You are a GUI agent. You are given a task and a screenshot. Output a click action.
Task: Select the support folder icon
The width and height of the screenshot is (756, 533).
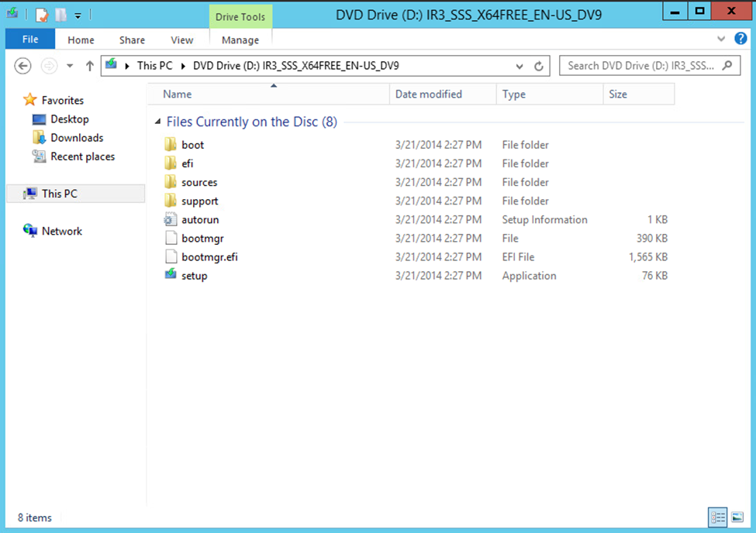pos(170,201)
